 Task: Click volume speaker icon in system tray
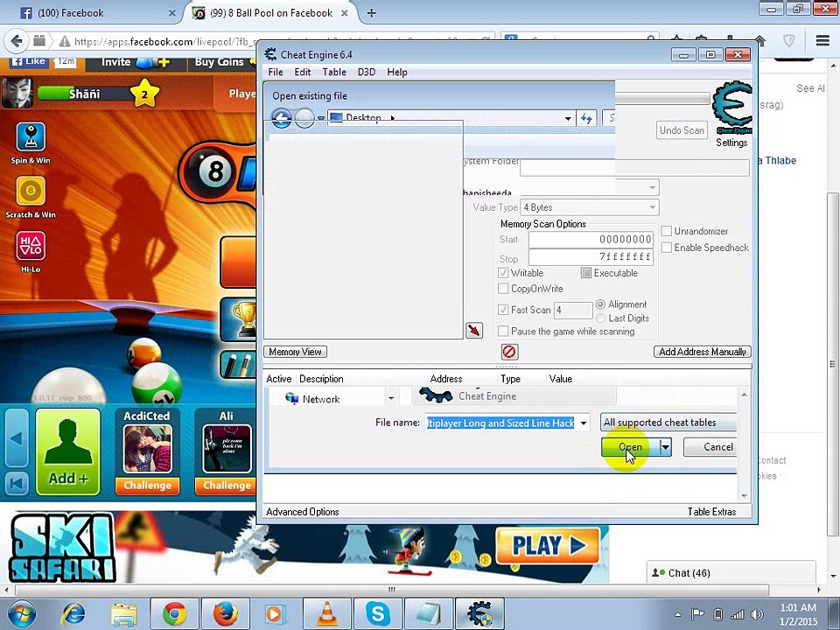(757, 614)
